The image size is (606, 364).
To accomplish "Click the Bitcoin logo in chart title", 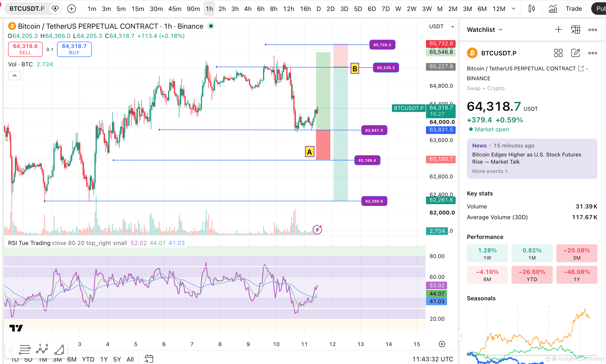I will pyautogui.click(x=12, y=26).
